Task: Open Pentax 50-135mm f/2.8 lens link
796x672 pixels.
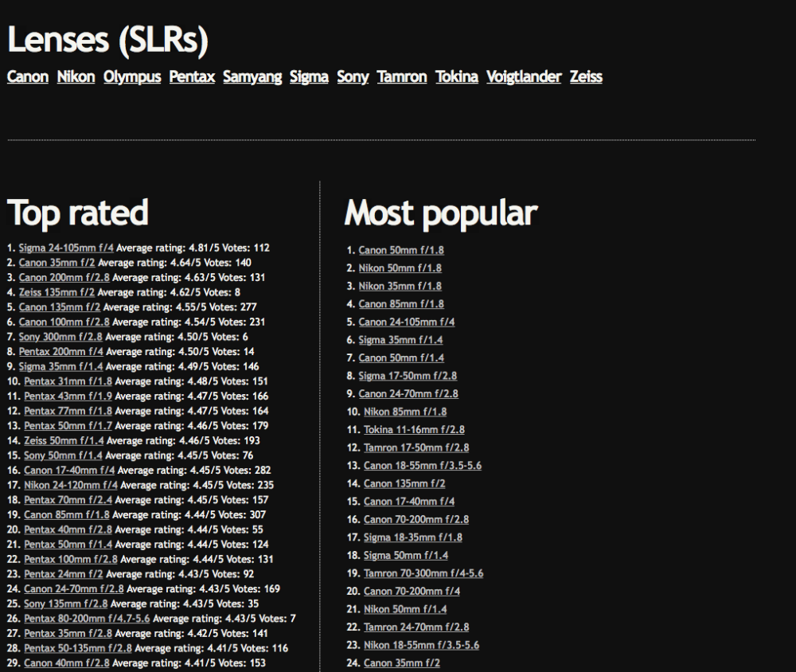Action: (78, 648)
